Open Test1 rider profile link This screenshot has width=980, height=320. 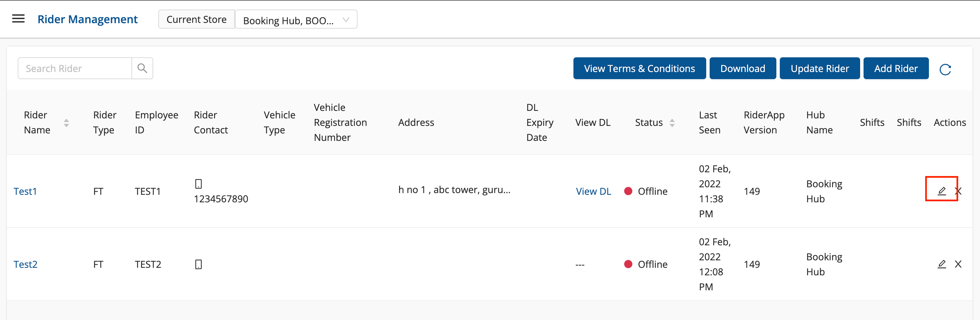[x=25, y=191]
